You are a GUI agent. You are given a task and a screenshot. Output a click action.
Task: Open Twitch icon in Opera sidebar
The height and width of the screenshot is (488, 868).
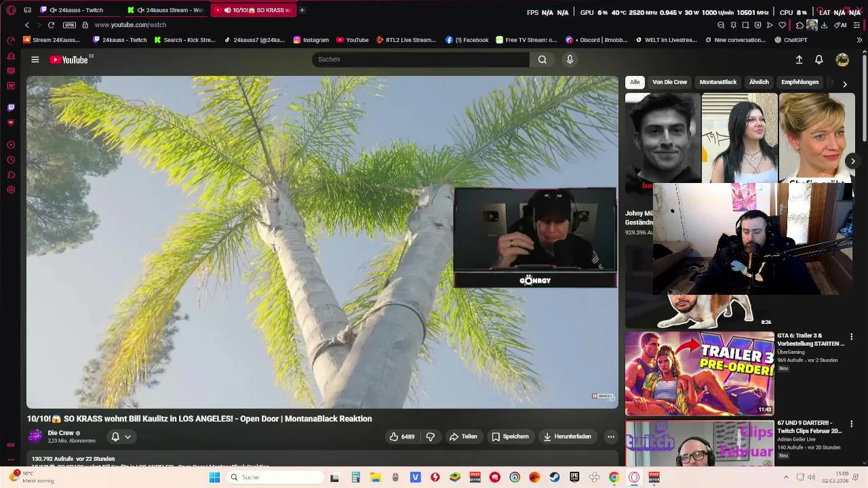(11, 107)
